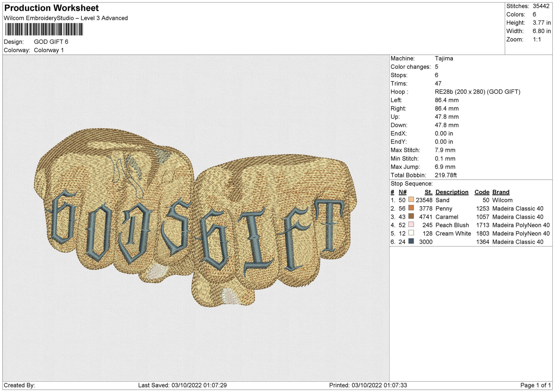Click the EndX value 0.00 in
The image size is (555, 392).
tap(444, 134)
